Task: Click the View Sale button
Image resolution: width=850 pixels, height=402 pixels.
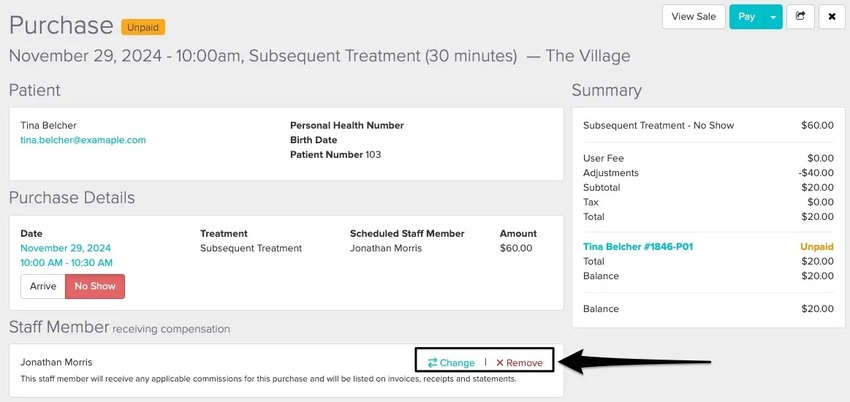Action: [693, 17]
